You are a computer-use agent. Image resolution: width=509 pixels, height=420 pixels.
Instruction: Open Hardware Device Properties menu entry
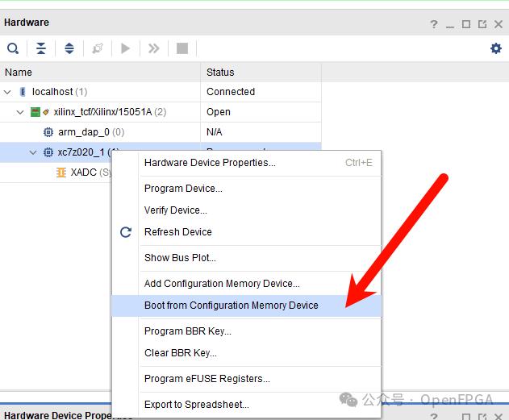pos(210,163)
